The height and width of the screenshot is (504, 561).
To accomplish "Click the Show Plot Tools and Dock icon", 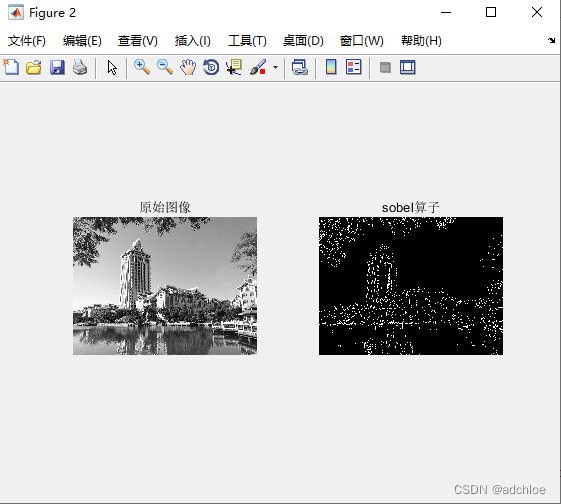I will coord(408,67).
